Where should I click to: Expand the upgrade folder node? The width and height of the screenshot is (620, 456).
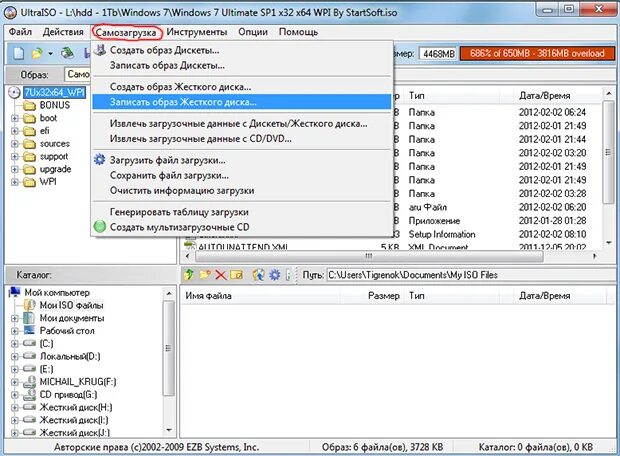(15, 169)
